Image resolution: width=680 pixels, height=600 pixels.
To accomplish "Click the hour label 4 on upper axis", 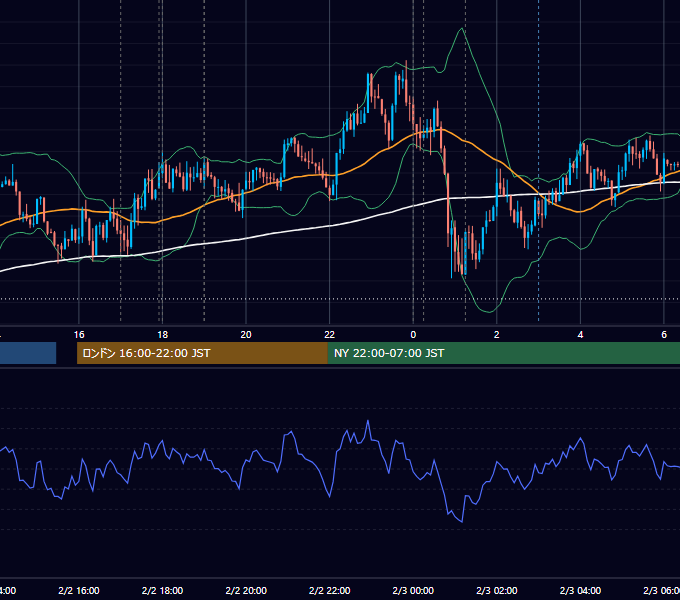I will [x=580, y=335].
